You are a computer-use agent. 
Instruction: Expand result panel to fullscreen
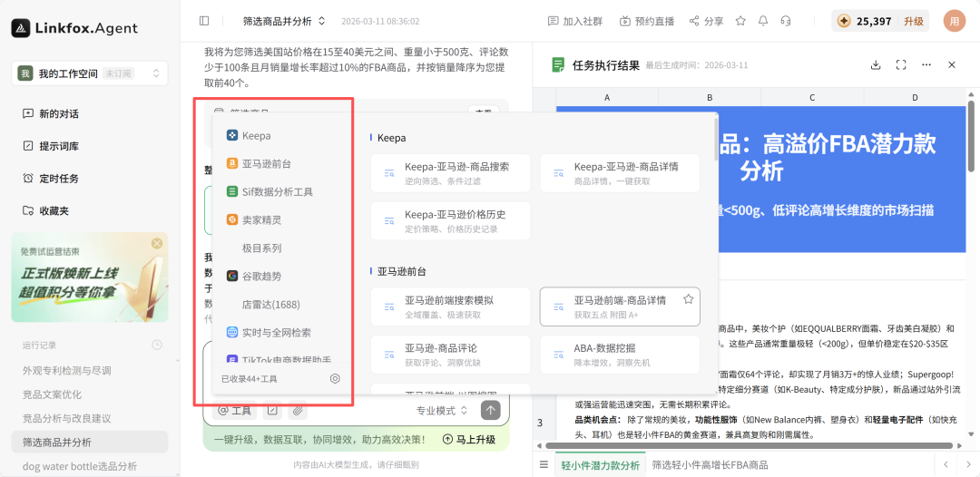pyautogui.click(x=901, y=65)
